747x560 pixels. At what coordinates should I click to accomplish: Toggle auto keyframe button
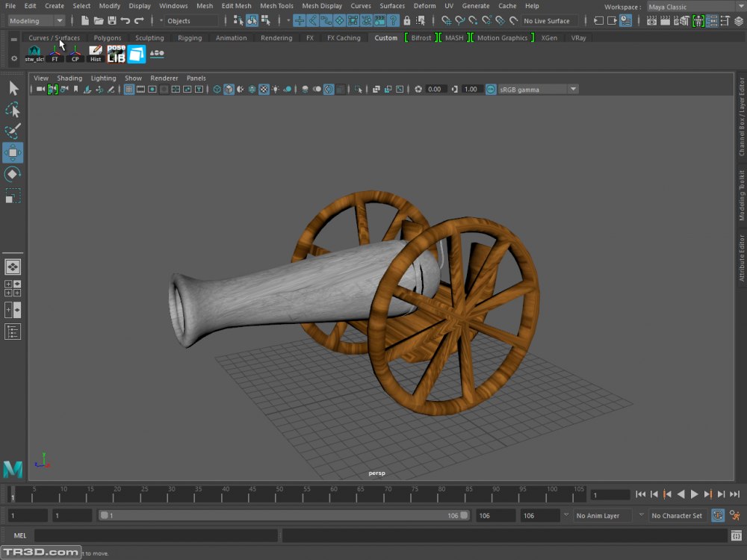click(x=718, y=515)
